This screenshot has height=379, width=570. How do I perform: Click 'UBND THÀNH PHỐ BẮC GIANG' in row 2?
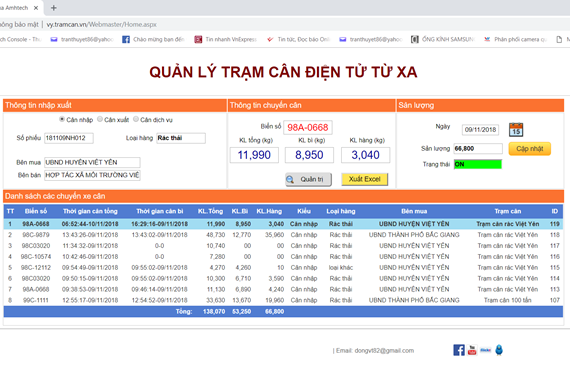click(x=414, y=235)
